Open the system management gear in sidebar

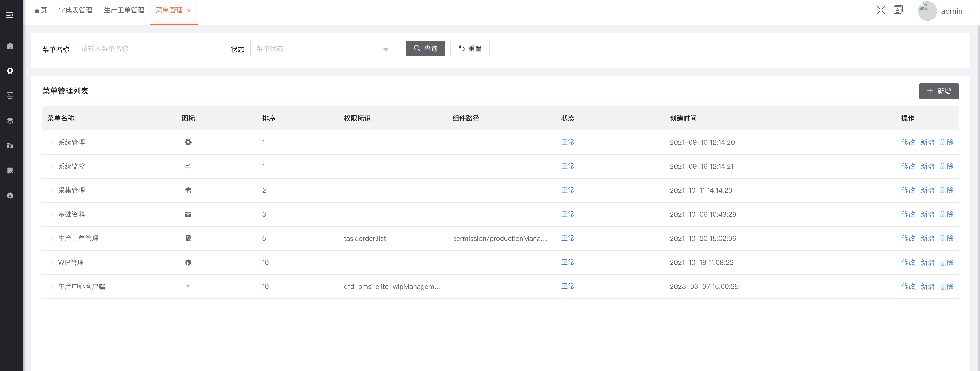(10, 71)
